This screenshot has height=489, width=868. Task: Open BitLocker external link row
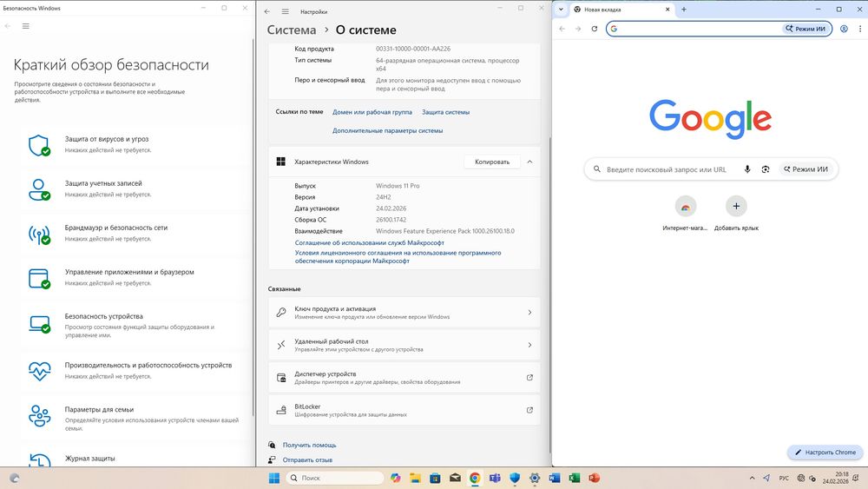click(x=404, y=410)
